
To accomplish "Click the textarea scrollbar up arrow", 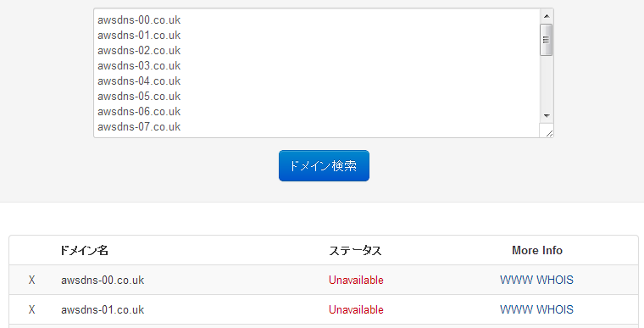I will click(x=547, y=16).
